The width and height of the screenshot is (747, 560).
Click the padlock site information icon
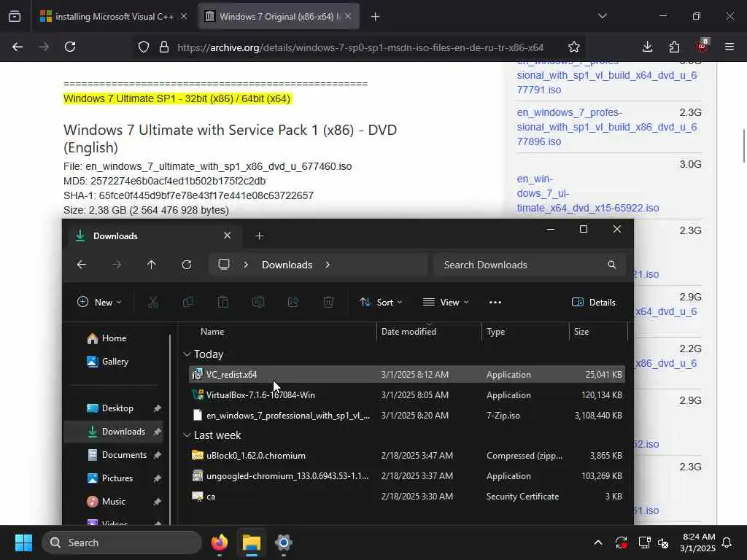click(164, 47)
